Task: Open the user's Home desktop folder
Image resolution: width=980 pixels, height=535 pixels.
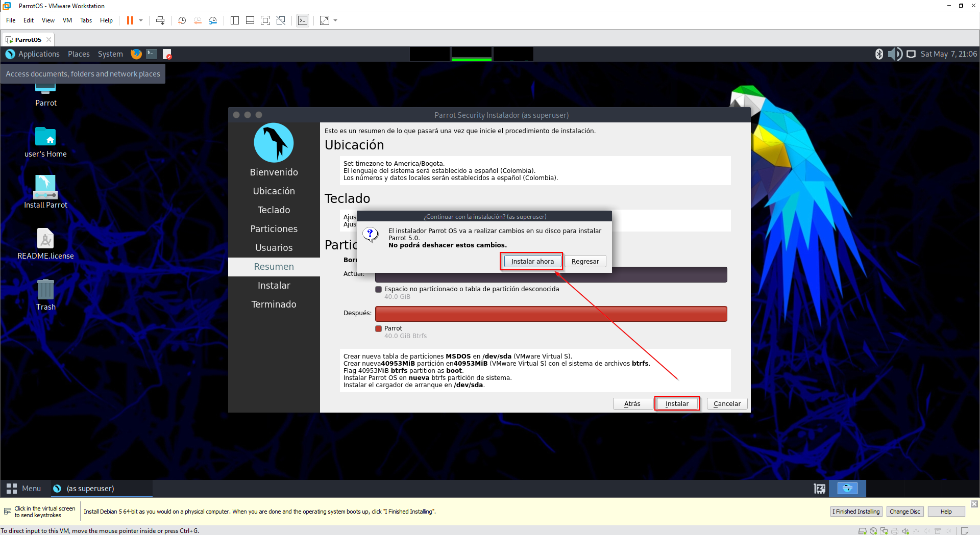Action: click(45, 143)
